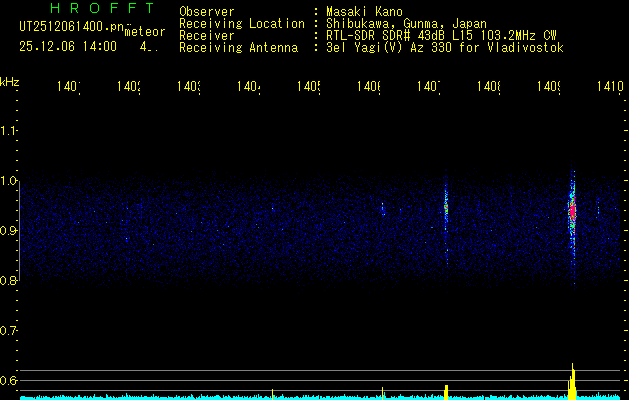This screenshot has width=629, height=400.
Task: Click the bright red meteor echo core
Action: pos(573,212)
